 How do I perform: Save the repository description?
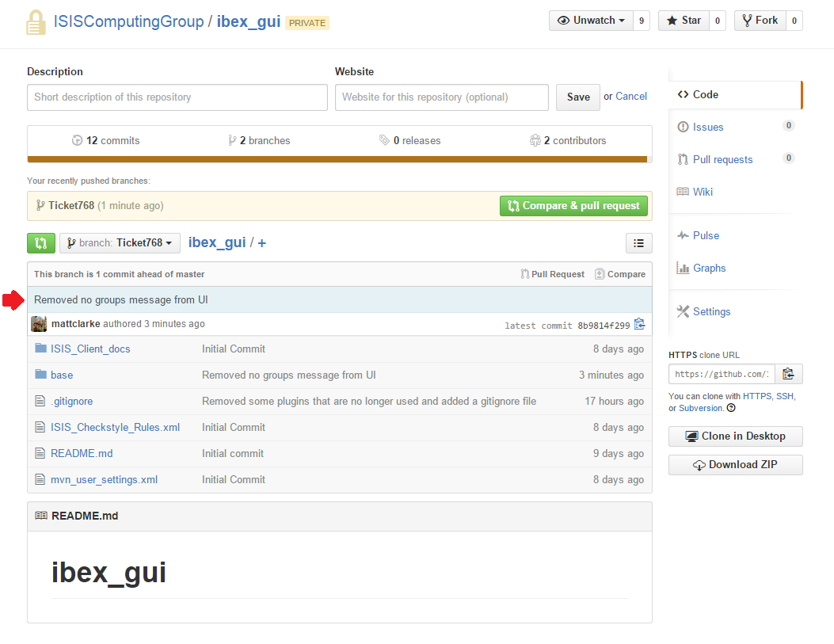(578, 97)
